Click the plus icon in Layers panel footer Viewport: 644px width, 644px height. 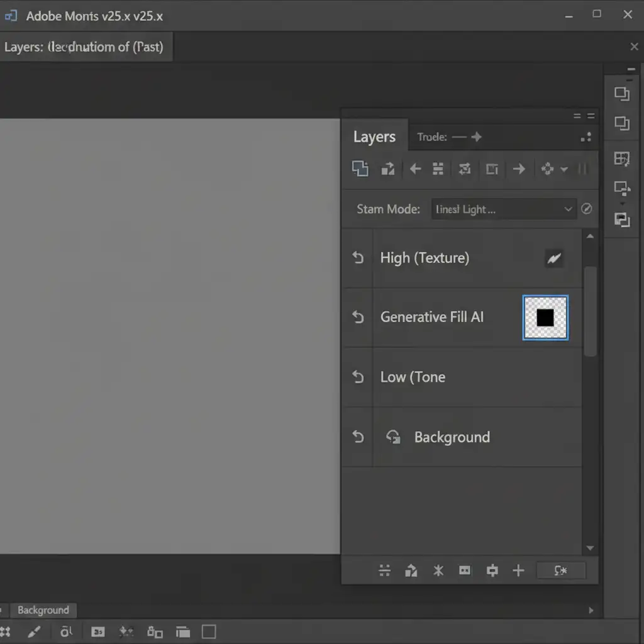(x=518, y=570)
